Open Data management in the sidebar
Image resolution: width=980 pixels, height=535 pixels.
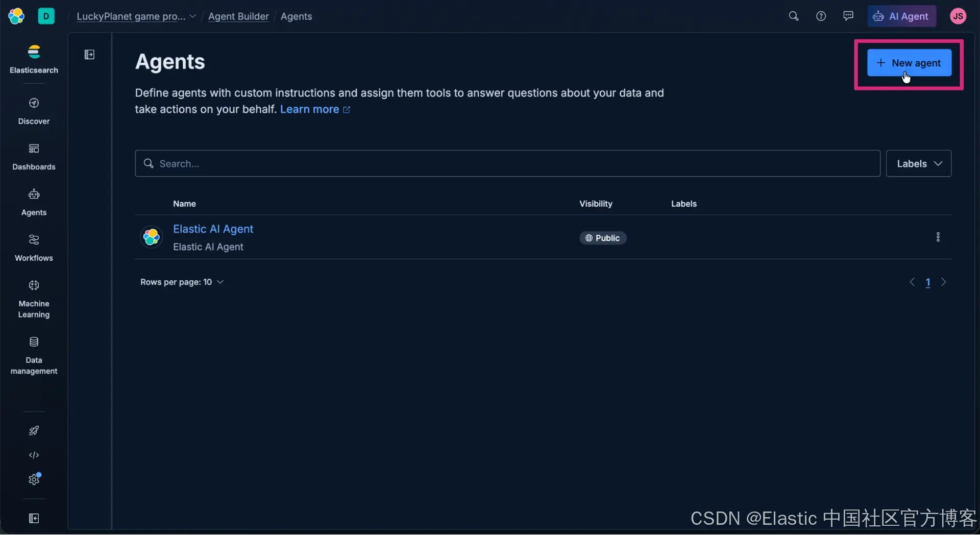[34, 355]
